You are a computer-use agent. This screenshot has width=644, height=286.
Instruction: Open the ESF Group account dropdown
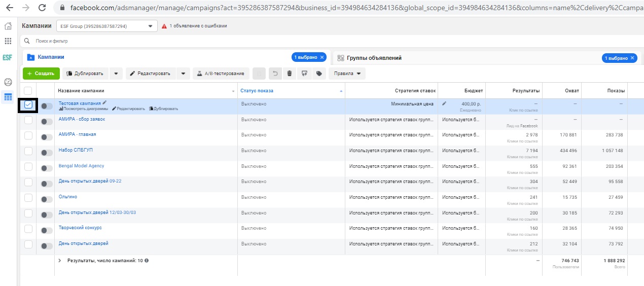pos(106,26)
